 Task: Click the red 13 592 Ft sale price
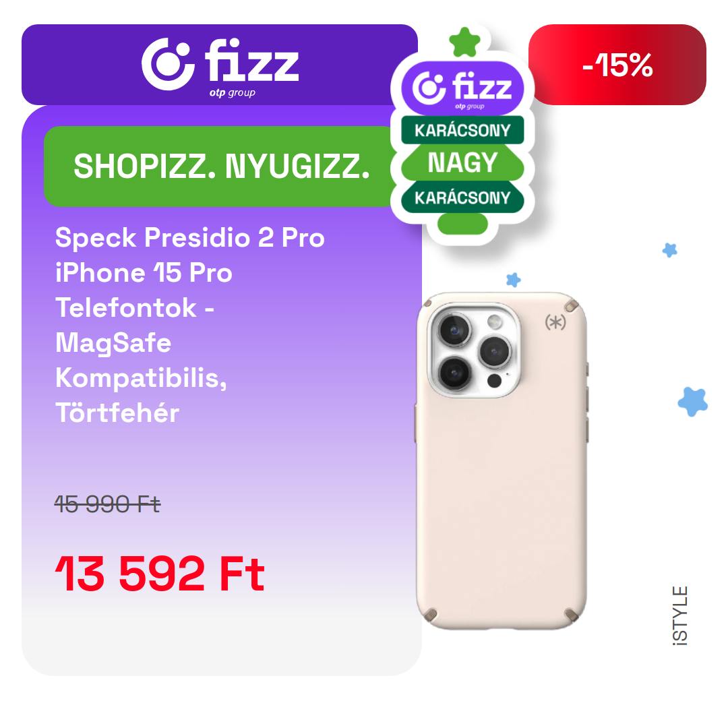160,574
